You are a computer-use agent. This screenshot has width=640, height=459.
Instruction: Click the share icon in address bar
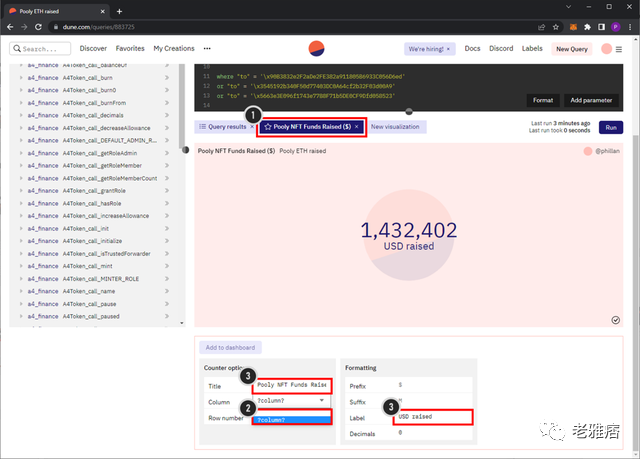(x=542, y=27)
